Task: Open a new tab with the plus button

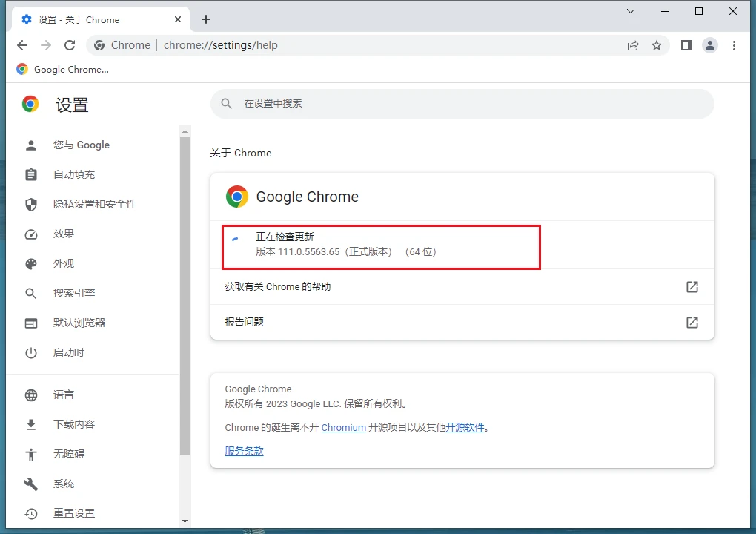Action: [x=206, y=19]
